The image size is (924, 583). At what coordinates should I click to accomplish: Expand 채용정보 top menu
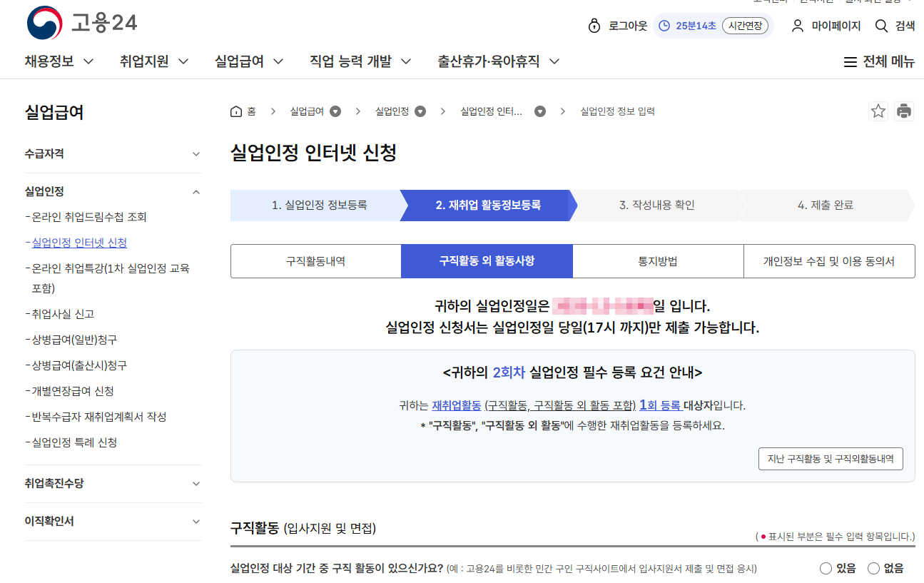point(59,61)
